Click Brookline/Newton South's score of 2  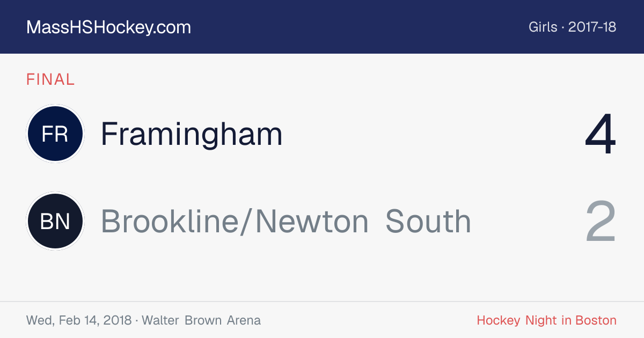[x=601, y=221]
